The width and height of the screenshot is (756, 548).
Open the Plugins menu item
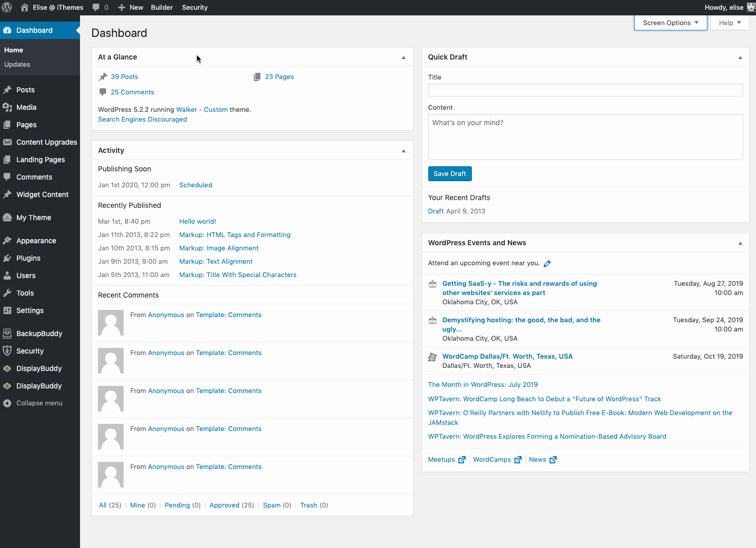point(28,258)
